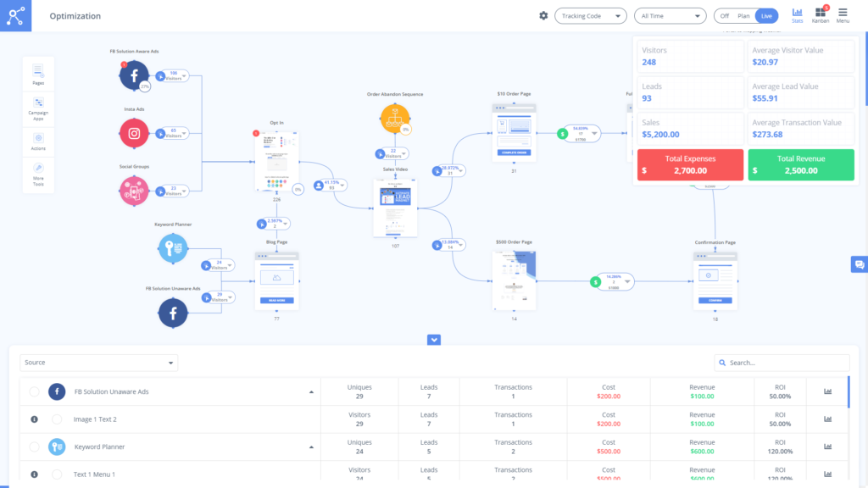
Task: Select the Keyword Planner row radio button
Action: tap(34, 446)
